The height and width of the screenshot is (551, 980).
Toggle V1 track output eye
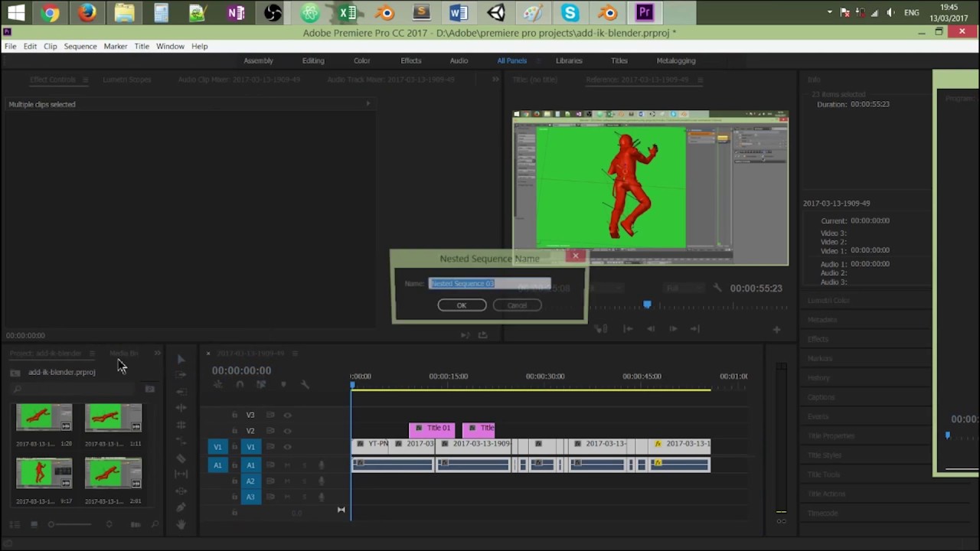point(287,447)
